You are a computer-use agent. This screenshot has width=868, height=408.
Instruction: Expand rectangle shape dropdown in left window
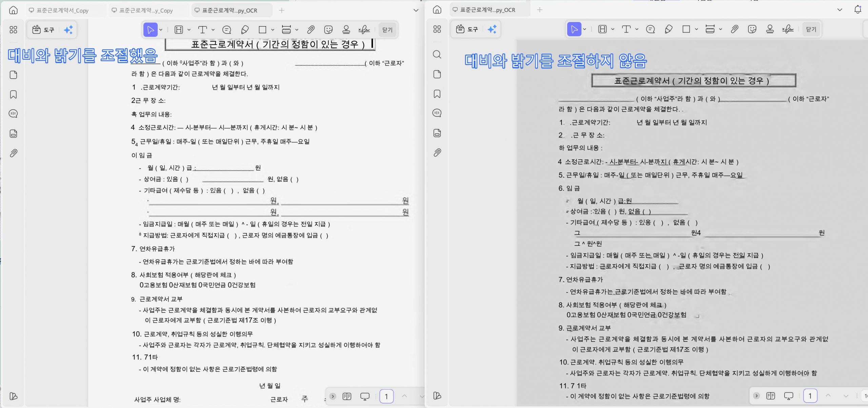(273, 30)
